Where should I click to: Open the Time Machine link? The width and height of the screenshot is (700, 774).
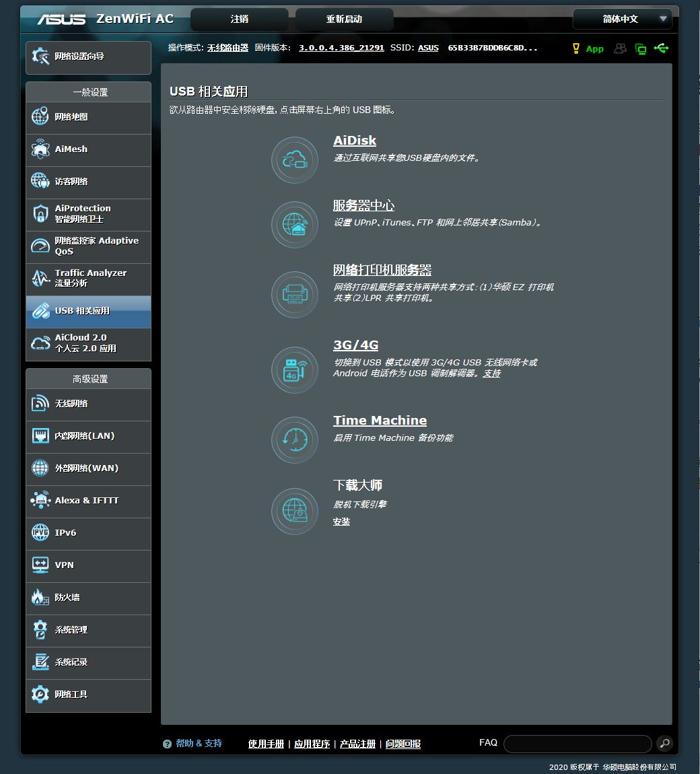pos(380,421)
